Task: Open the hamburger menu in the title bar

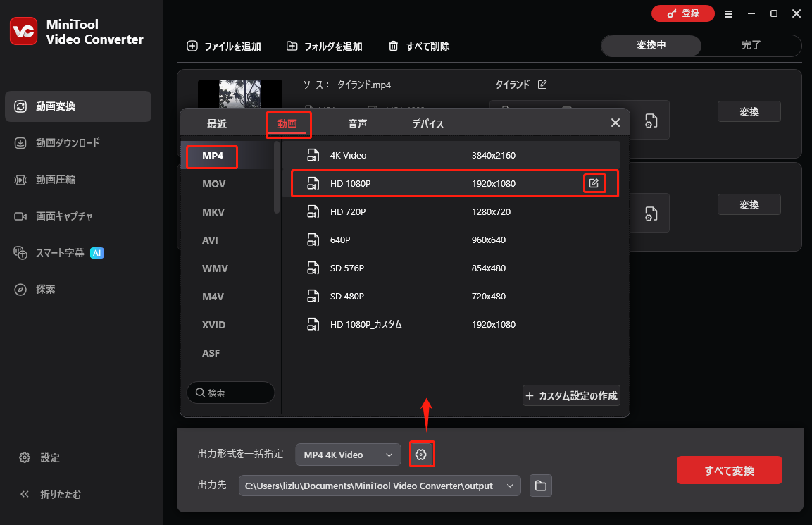Action: click(x=729, y=13)
